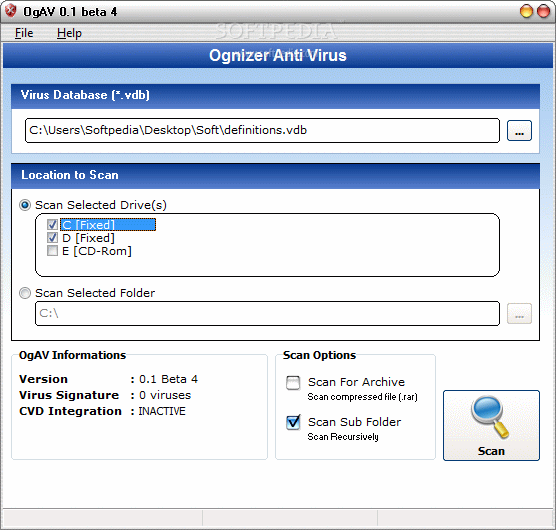Click the '0 viruses' signature value
Screen dimensions: 556x530
165,395
